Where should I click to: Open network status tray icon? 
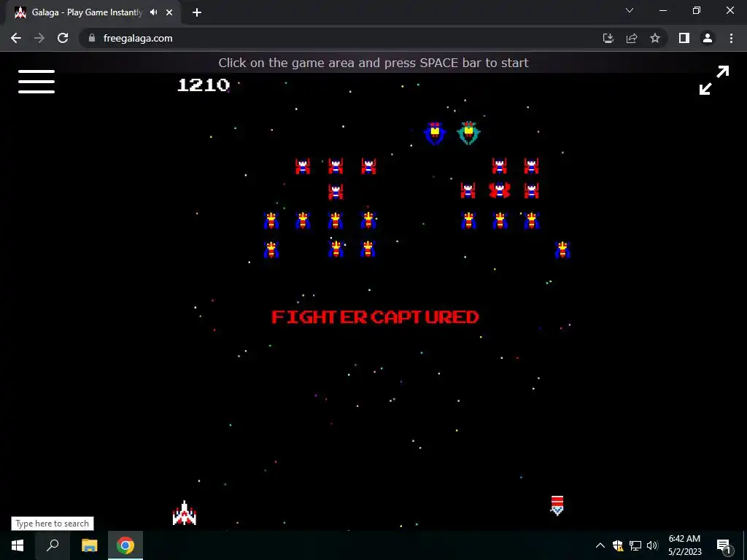point(635,545)
